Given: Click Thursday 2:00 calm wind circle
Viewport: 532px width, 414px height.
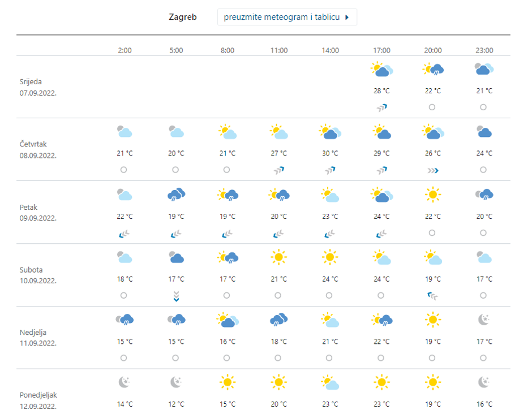Looking at the screenshot, I should 124,170.
